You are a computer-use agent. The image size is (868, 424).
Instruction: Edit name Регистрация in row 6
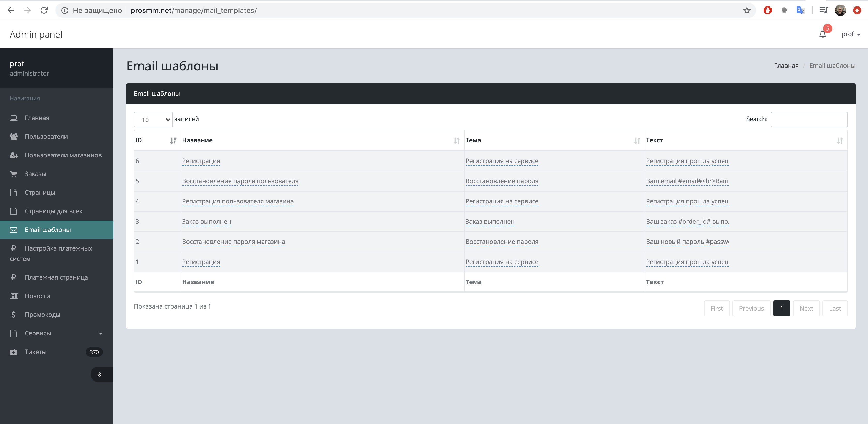click(x=201, y=161)
